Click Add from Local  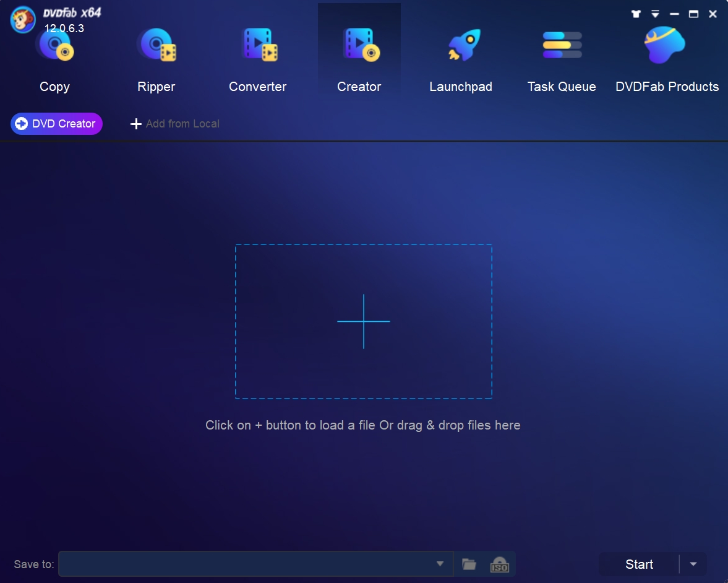175,124
